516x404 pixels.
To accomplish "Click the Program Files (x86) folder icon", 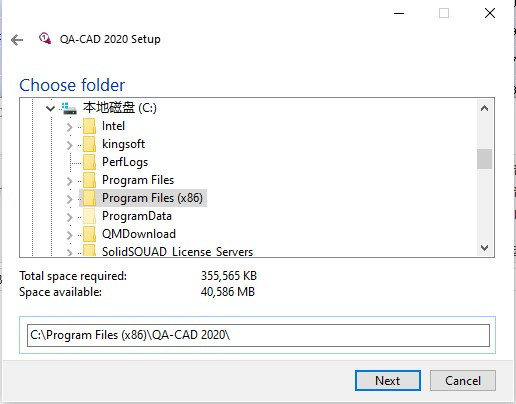I will tap(89, 198).
